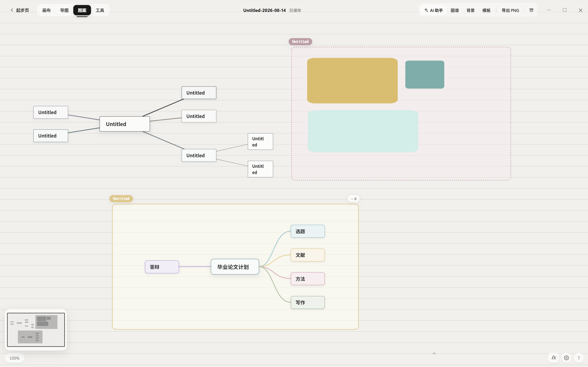Switch to the 导图 tab
The width and height of the screenshot is (588, 367).
64,10
